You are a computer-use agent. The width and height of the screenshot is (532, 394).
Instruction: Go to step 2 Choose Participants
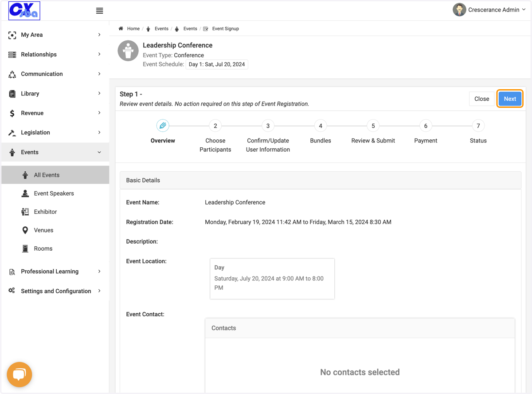click(x=215, y=126)
